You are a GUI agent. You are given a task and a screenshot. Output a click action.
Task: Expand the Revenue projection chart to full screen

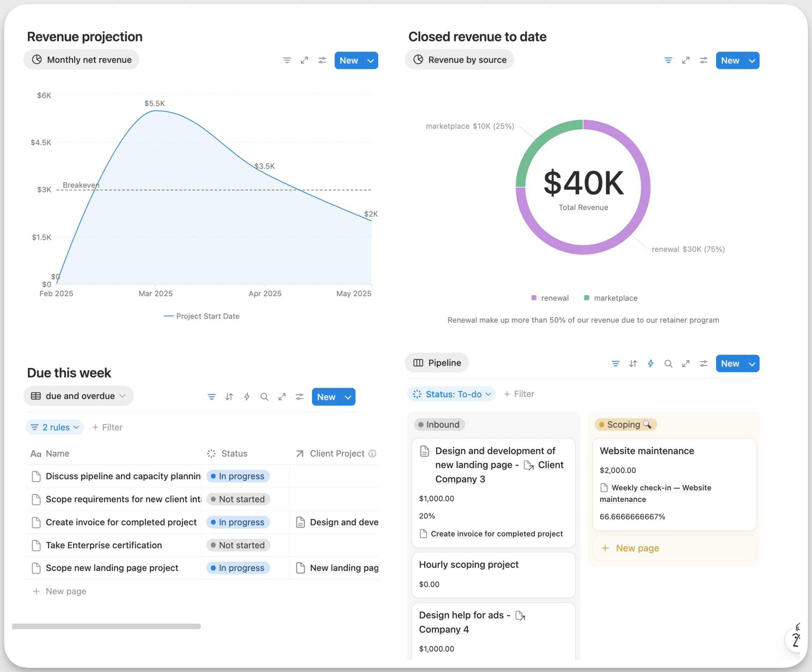coord(304,60)
